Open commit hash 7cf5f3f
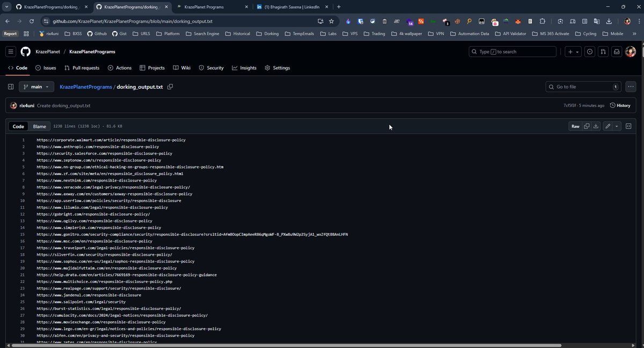The width and height of the screenshot is (644, 348). click(x=571, y=105)
